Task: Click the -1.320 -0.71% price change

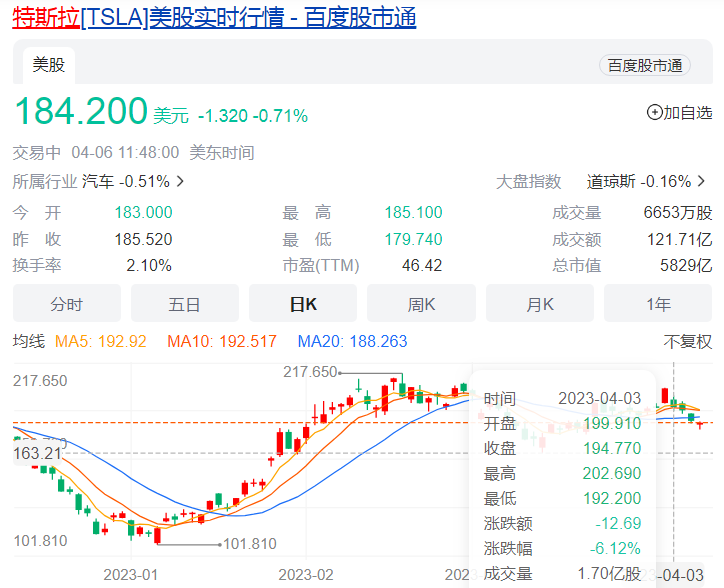Action: coord(253,116)
